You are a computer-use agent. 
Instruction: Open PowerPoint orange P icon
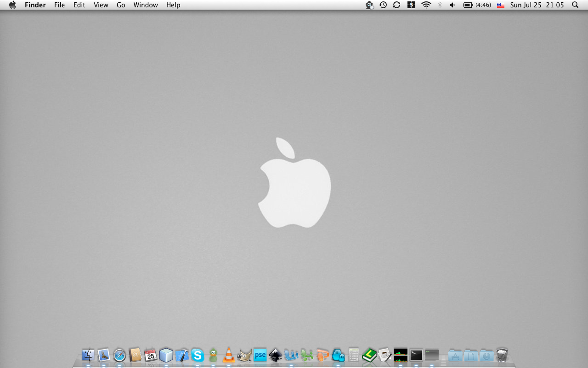(322, 355)
